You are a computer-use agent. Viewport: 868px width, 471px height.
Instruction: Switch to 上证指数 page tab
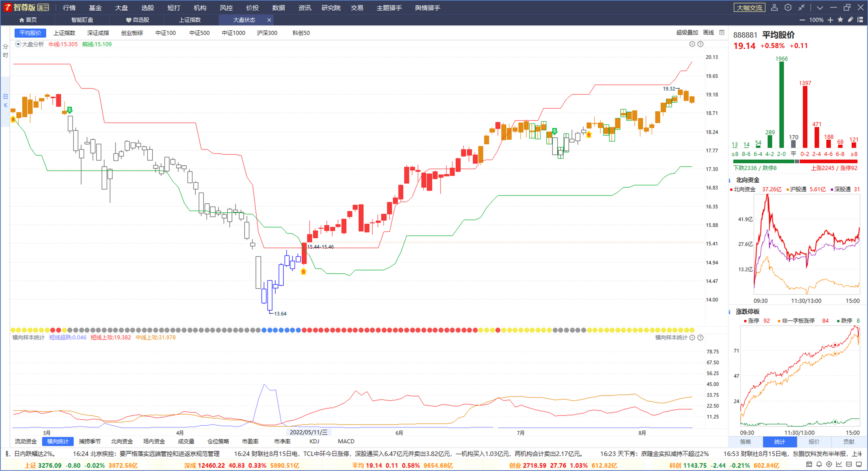coord(190,20)
